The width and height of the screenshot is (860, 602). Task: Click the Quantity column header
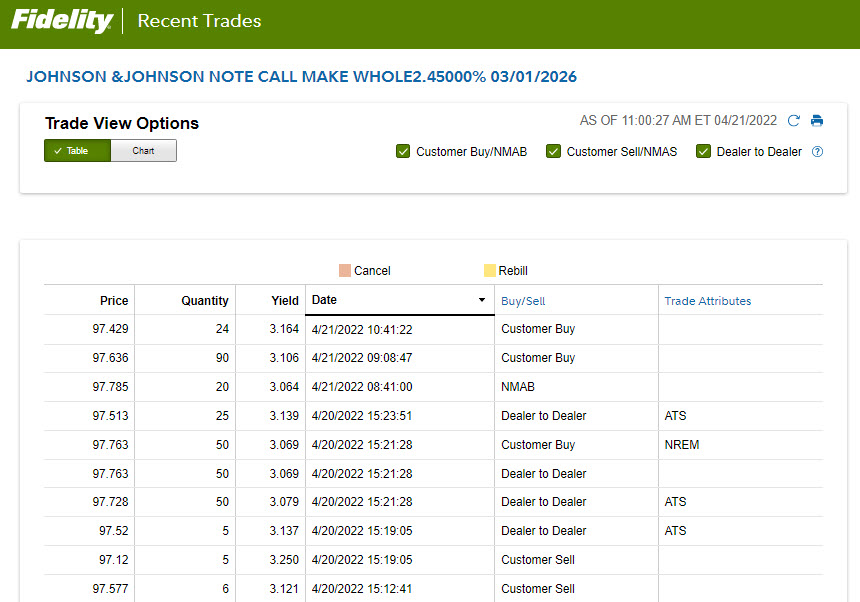[205, 301]
